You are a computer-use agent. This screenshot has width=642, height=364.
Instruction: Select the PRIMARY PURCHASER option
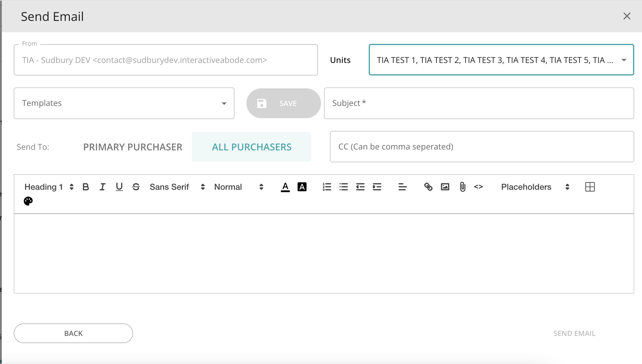pos(133,147)
